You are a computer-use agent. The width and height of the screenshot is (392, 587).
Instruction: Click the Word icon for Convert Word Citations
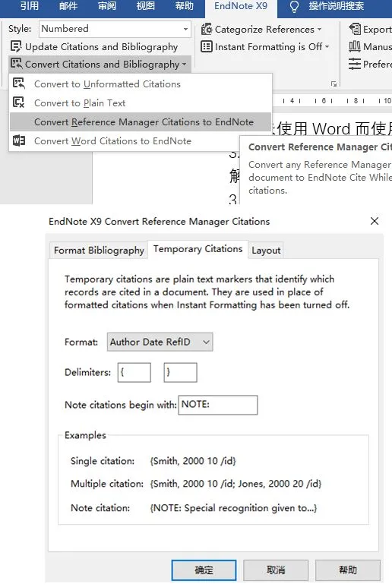[19, 140]
